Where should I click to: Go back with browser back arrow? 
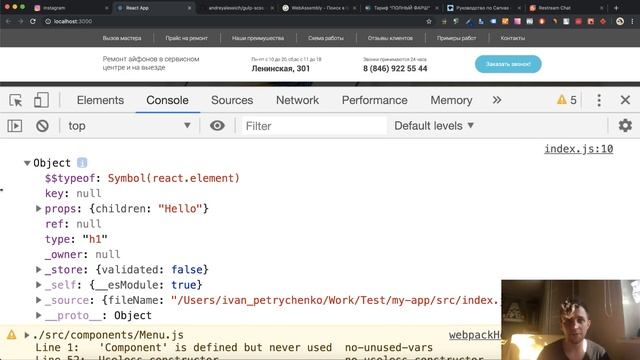(x=9, y=21)
